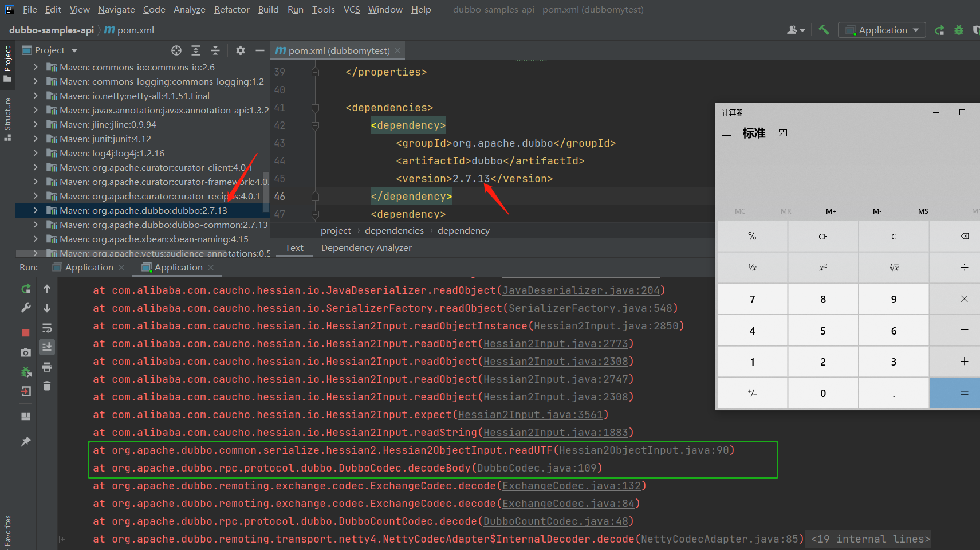
Task: Close the pom.xml (dubbomytest) editor tab
Action: (x=397, y=50)
